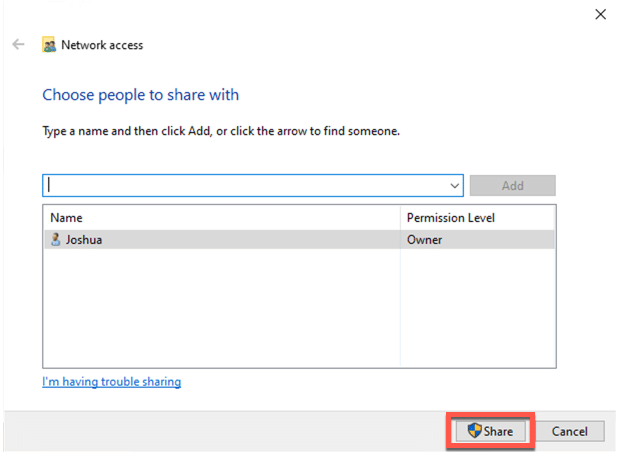Screen dimensions: 621x457
Task: Click the name entry text field
Action: point(245,186)
